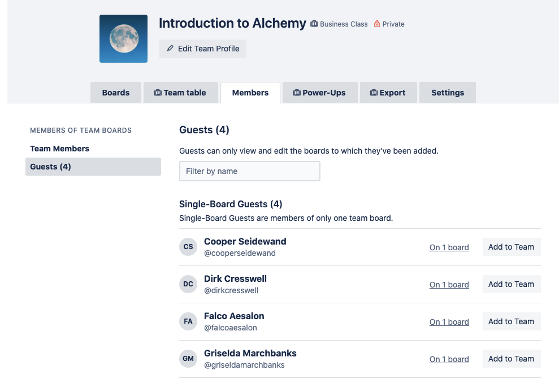
Task: Click the red Private lock icon
Action: (x=377, y=24)
